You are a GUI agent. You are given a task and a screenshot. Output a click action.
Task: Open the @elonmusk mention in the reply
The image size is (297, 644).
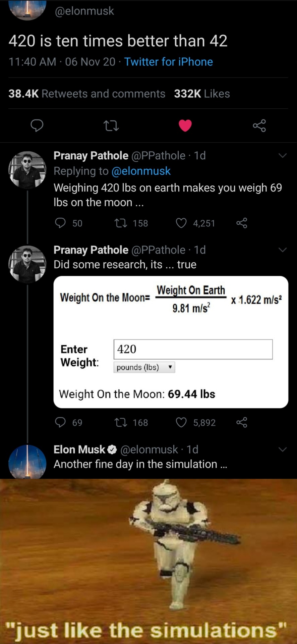(141, 171)
